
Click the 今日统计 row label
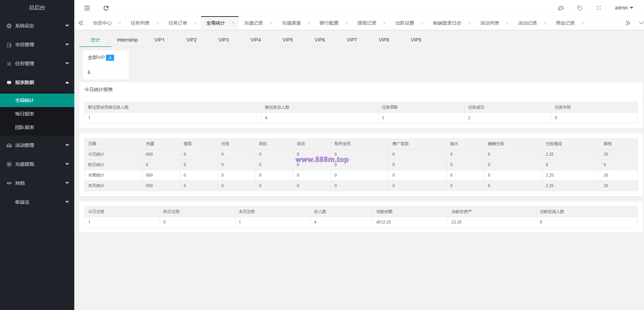(96, 154)
